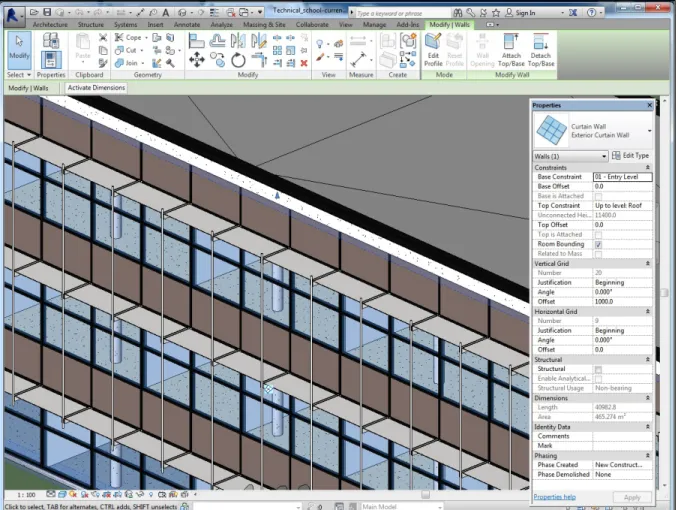Image resolution: width=678 pixels, height=510 pixels.
Task: Collapse the Identity Data section
Action: click(647, 427)
